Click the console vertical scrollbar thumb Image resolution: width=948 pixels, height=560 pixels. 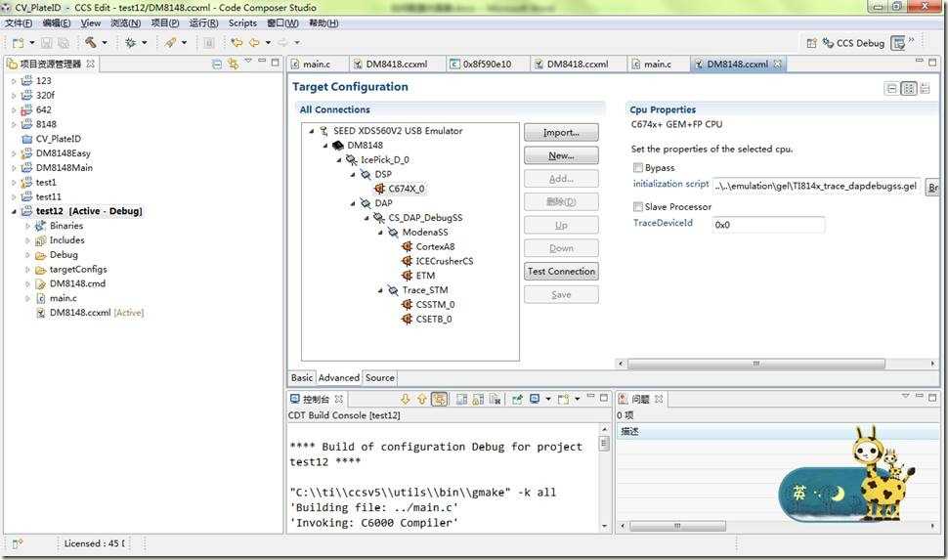pos(603,444)
